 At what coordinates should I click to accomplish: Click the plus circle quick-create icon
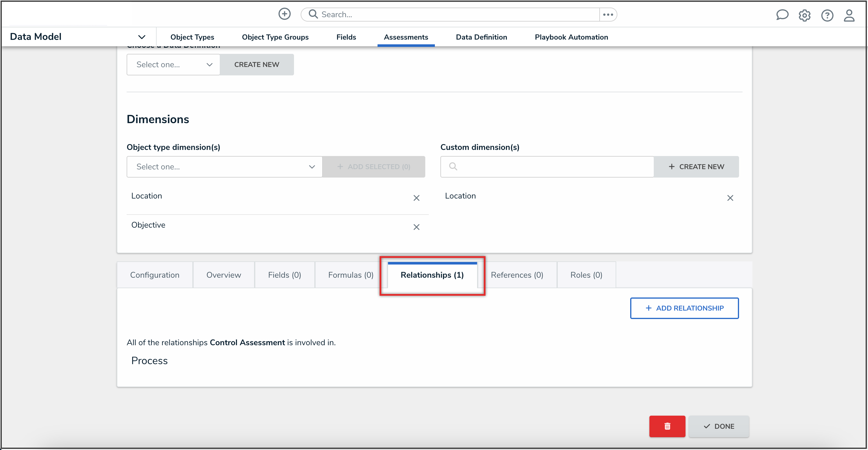pyautogui.click(x=284, y=14)
